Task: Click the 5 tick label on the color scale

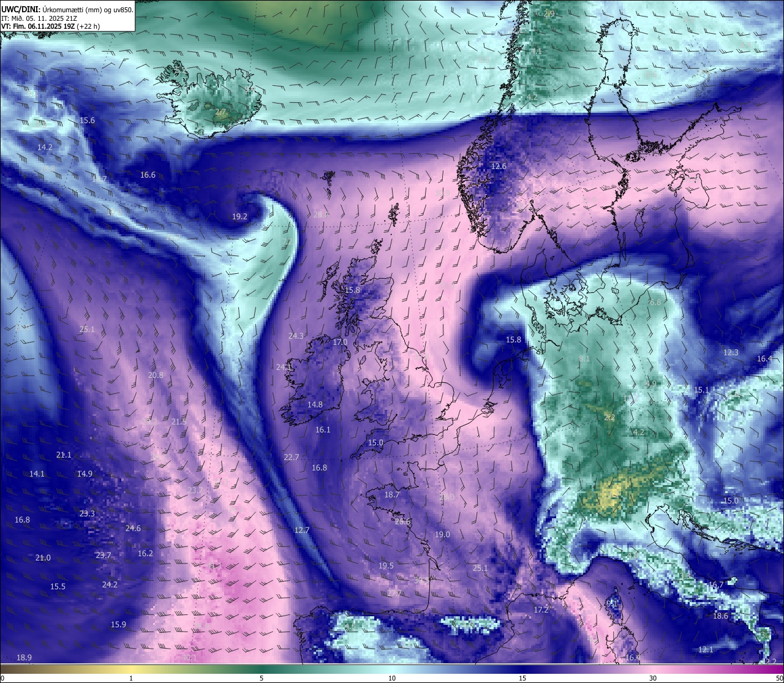Action: point(262,678)
